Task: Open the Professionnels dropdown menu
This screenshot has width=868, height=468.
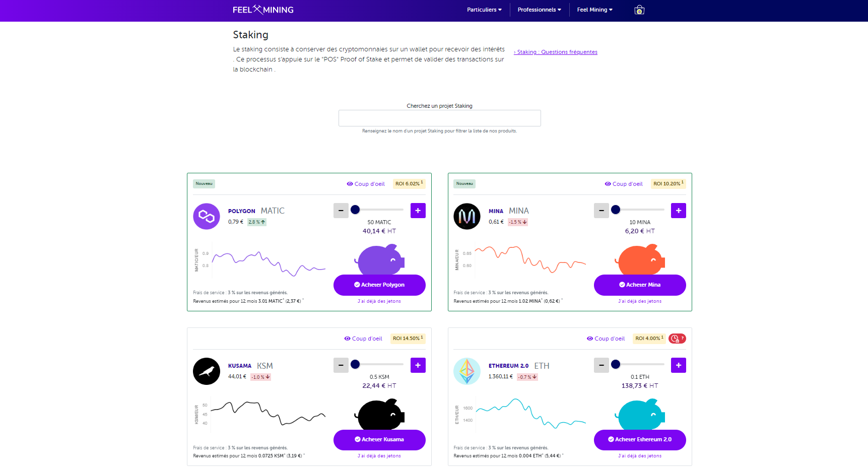Action: click(539, 9)
